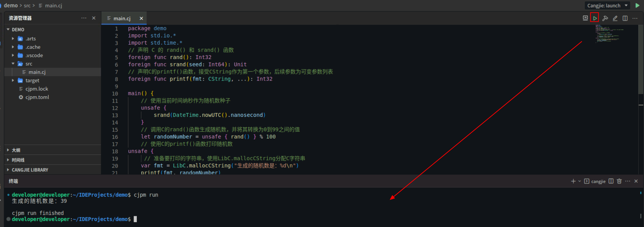644x227 pixels.
Task: Click the terminal prompt input line
Action: [74, 219]
